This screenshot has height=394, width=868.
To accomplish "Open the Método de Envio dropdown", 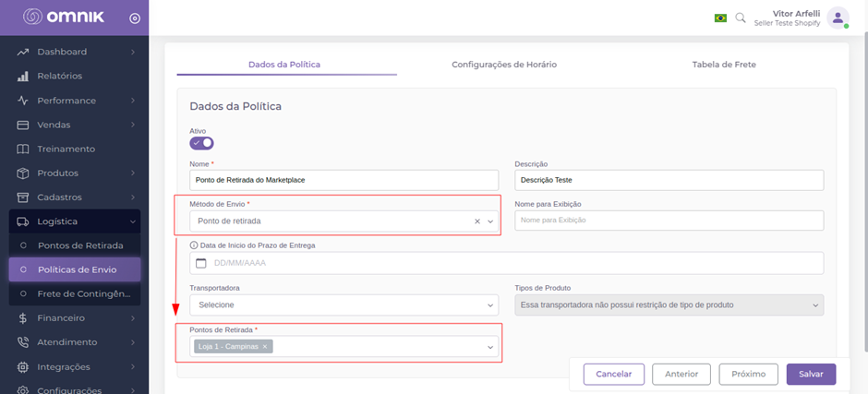I will (490, 221).
